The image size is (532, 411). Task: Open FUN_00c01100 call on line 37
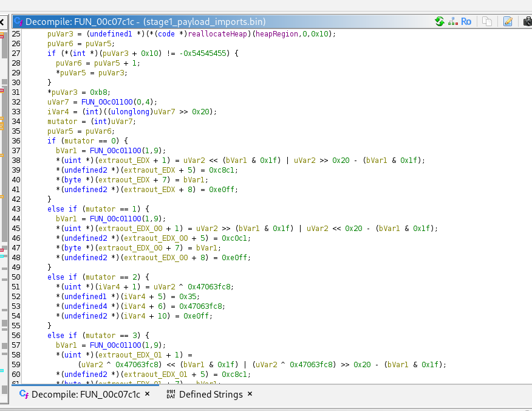pos(115,151)
